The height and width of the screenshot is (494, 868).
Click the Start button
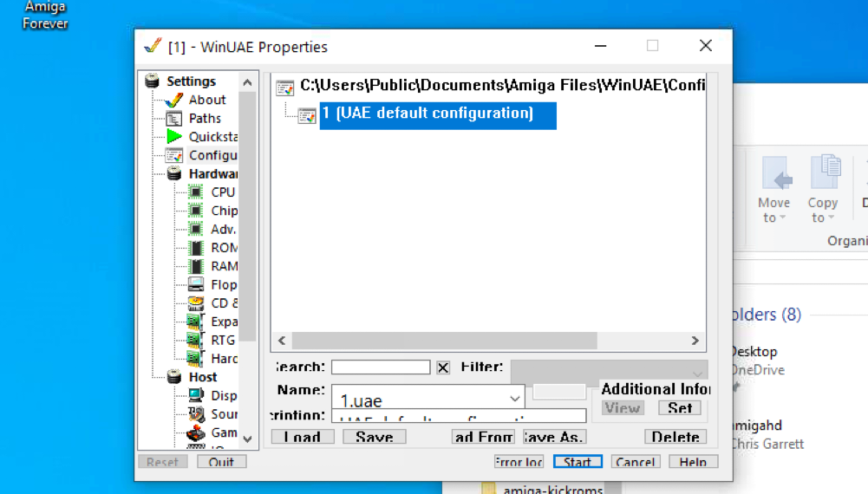[x=578, y=461]
